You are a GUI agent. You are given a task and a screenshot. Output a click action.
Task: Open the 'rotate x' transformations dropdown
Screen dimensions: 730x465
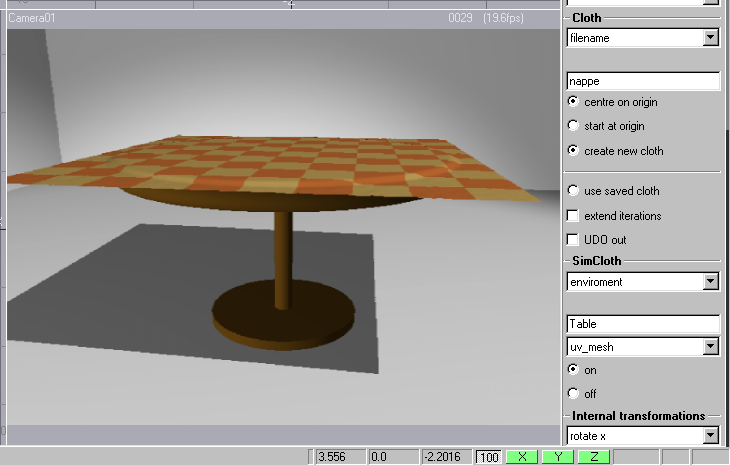point(710,436)
